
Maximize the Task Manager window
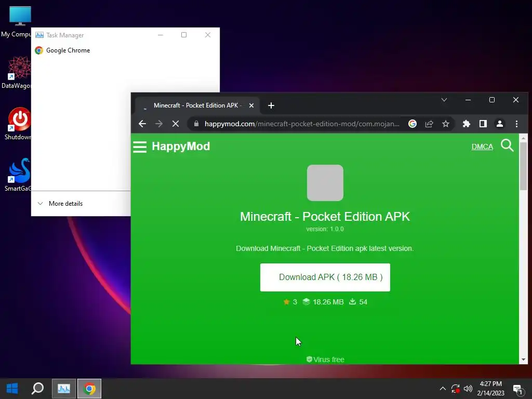click(184, 35)
